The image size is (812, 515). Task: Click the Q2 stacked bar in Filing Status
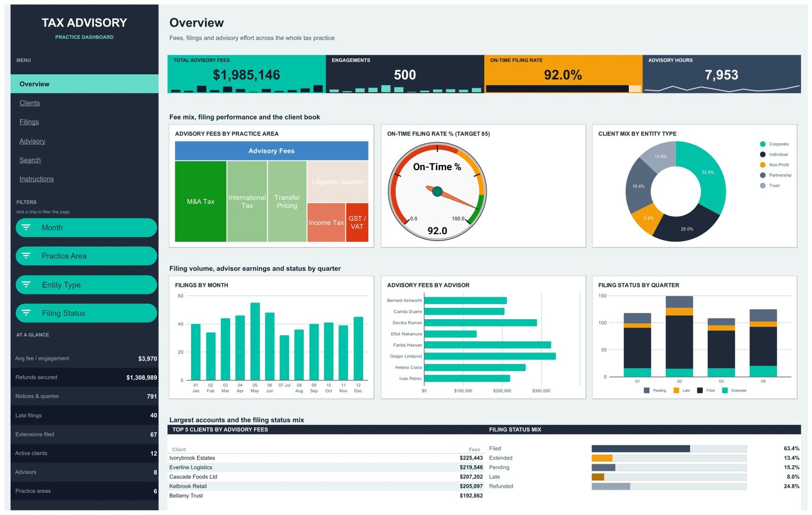click(x=679, y=336)
